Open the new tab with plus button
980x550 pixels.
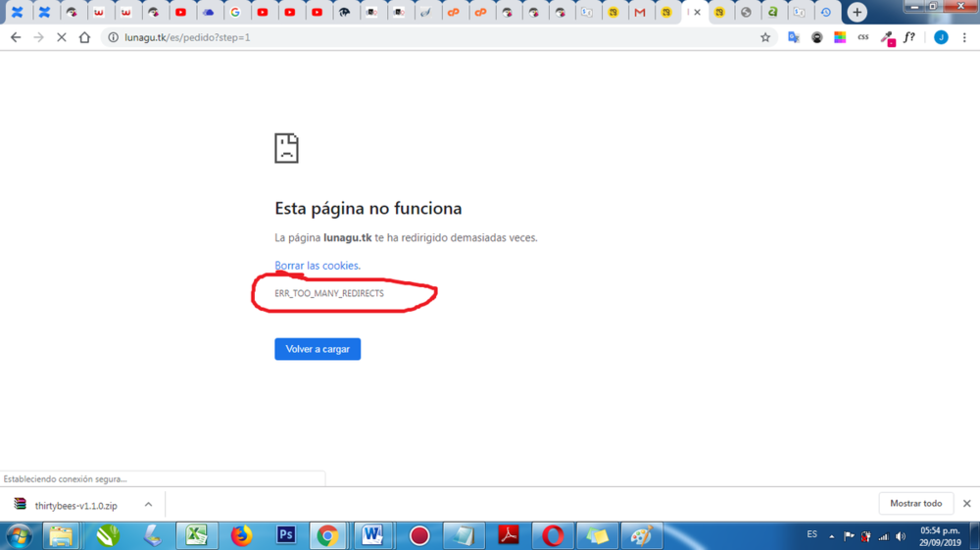click(x=857, y=13)
